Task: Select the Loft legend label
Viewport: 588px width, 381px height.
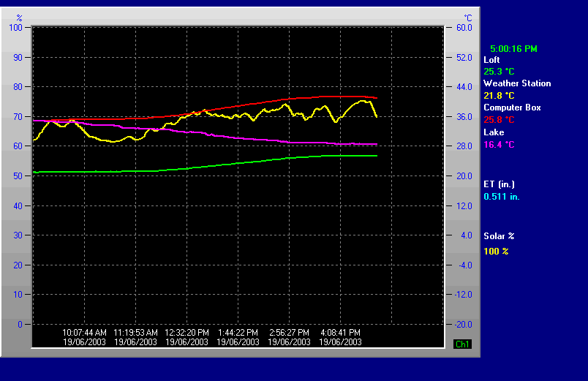Action: click(x=491, y=60)
